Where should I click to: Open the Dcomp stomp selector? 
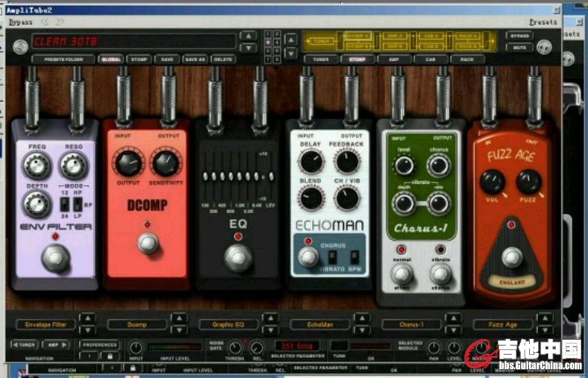(x=136, y=325)
